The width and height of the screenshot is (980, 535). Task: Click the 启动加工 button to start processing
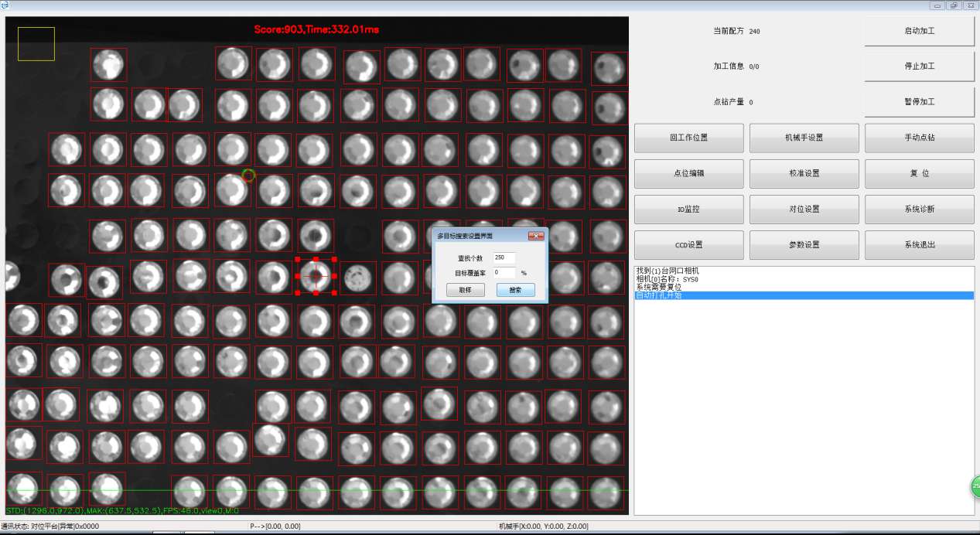919,31
